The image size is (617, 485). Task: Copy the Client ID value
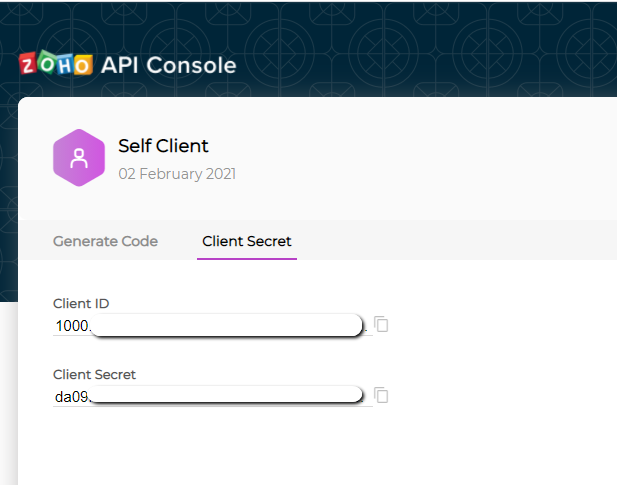coord(381,325)
